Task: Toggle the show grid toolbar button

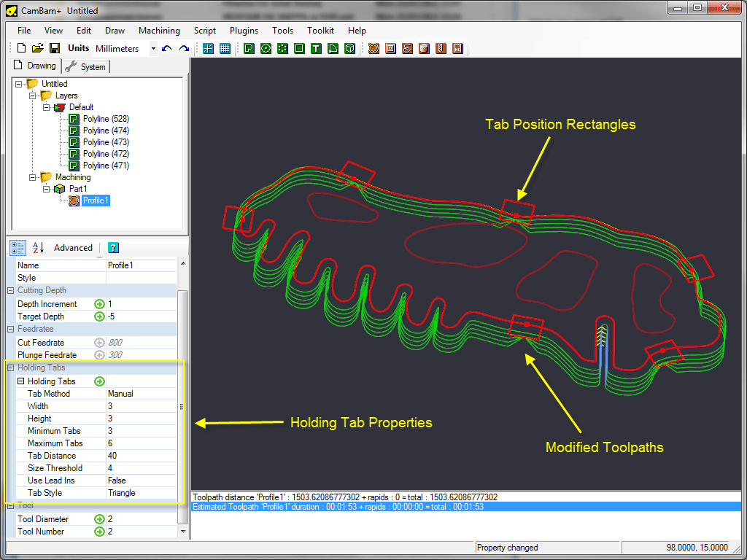Action: (225, 49)
